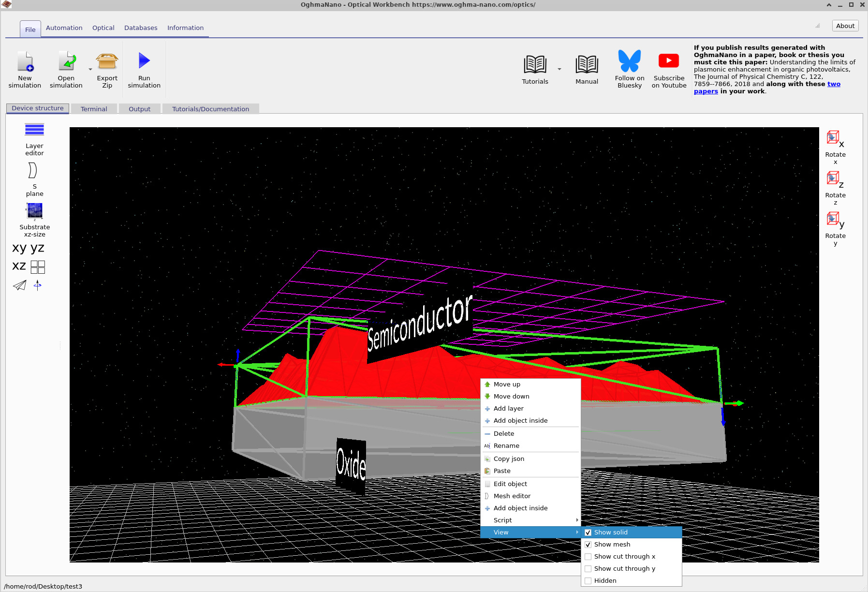This screenshot has height=592, width=868.
Task: Click the four-pane xz view grid icon
Action: coord(38,266)
